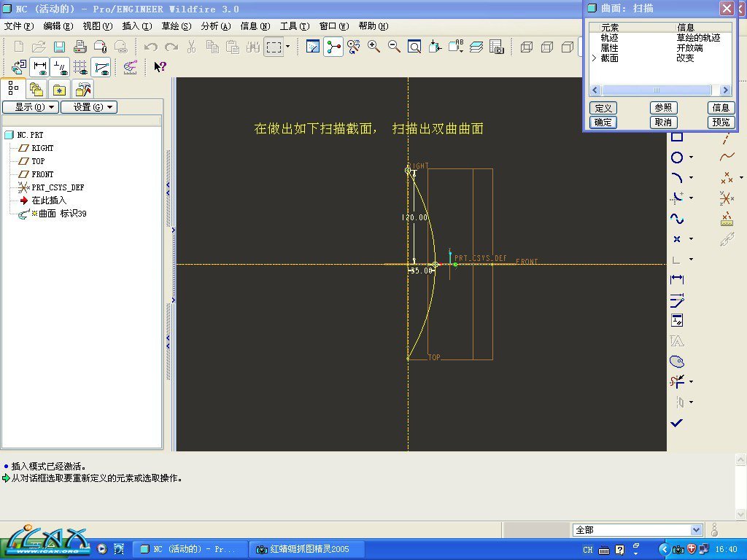
Task: Click the 预览 button in sweep dialog
Action: click(721, 122)
